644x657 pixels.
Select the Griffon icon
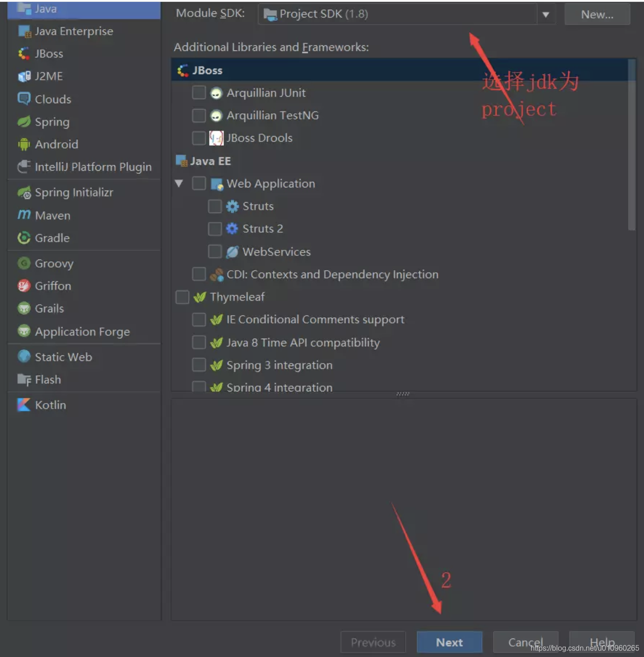[24, 286]
